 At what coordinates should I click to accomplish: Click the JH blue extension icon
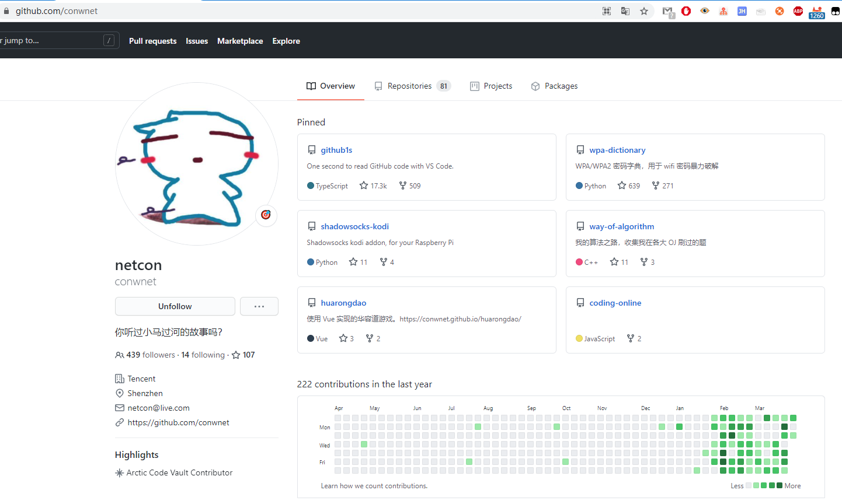(x=742, y=11)
